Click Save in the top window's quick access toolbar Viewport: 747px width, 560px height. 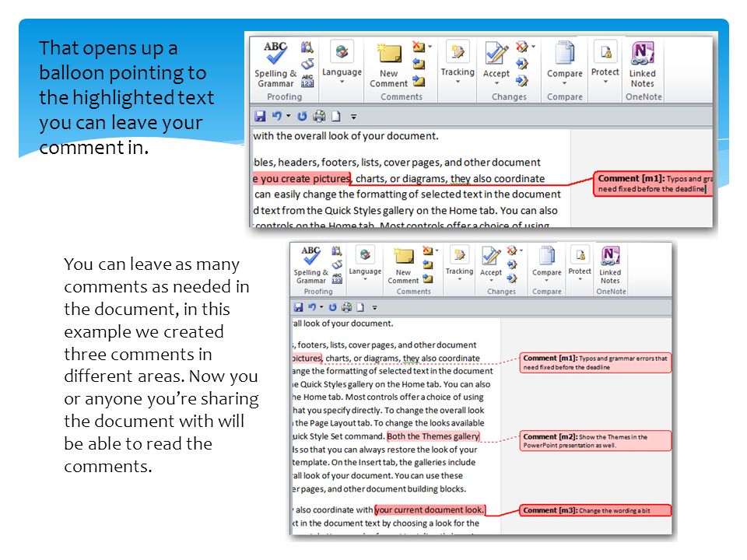point(260,116)
